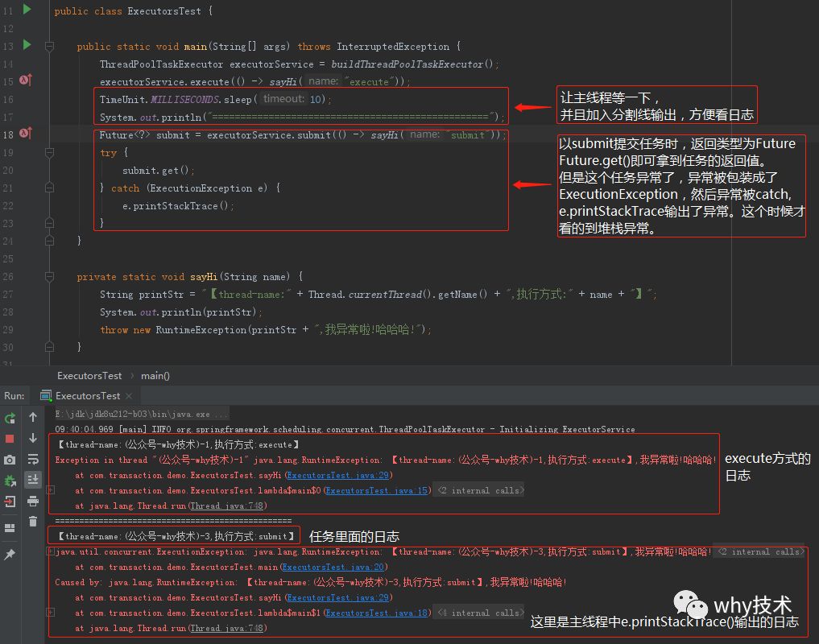Click the down arrow in Run toolbar
This screenshot has height=644, width=819.
click(33, 438)
